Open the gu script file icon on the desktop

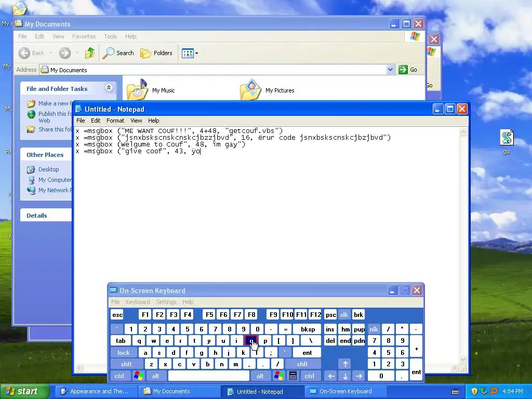pyautogui.click(x=507, y=138)
